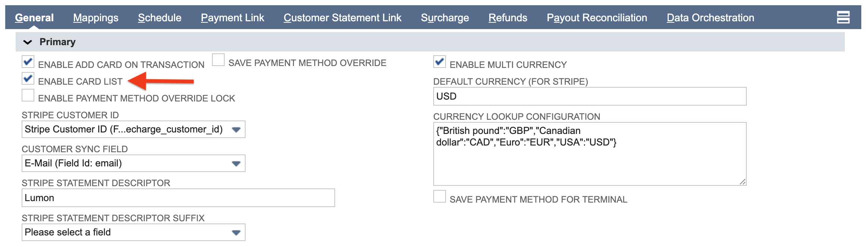Open the Customer Sync Field dropdown
868x247 pixels.
point(237,163)
